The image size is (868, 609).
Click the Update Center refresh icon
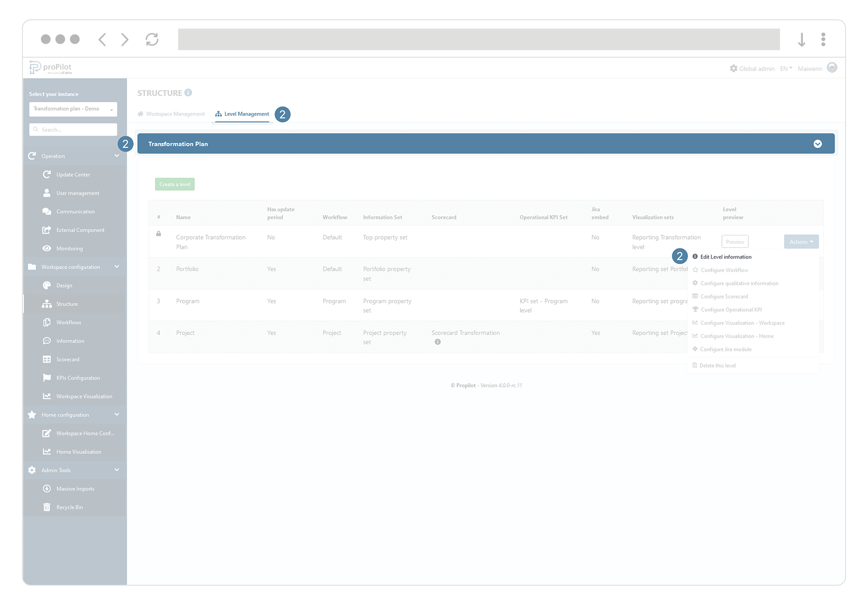pyautogui.click(x=47, y=175)
